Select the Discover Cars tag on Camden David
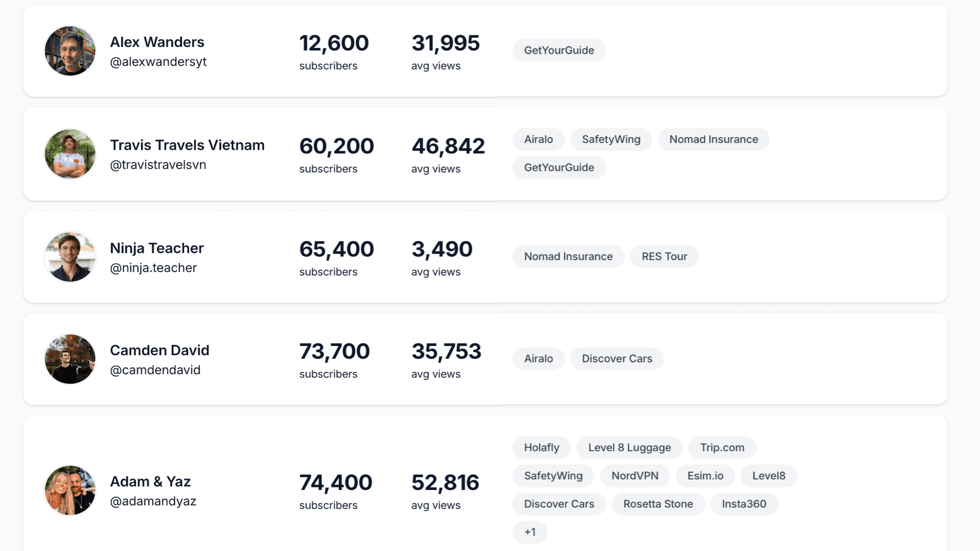This screenshot has width=980, height=551. coord(617,358)
